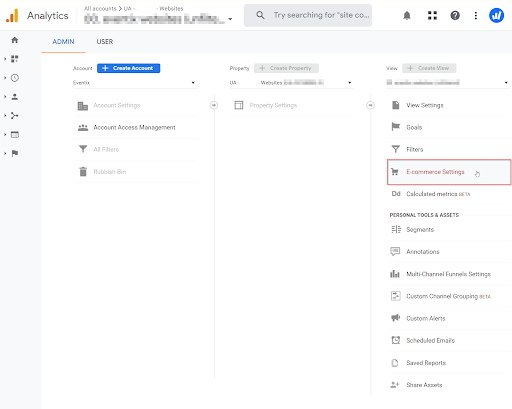Open Audience person sidebar icon
The image size is (512, 409).
tap(15, 97)
